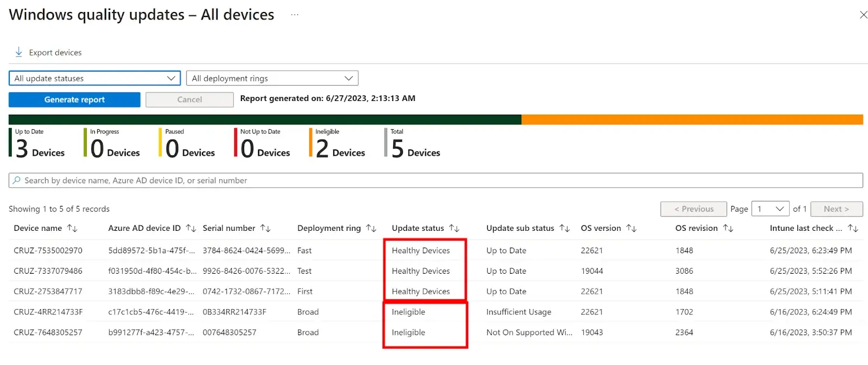Select the Total 5 Devices tile

click(413, 143)
